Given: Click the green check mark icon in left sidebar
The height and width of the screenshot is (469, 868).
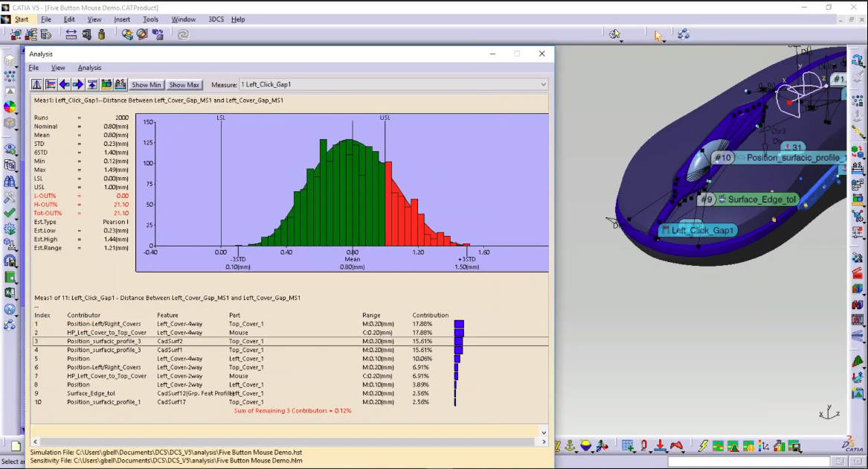Looking at the screenshot, I should tap(10, 213).
